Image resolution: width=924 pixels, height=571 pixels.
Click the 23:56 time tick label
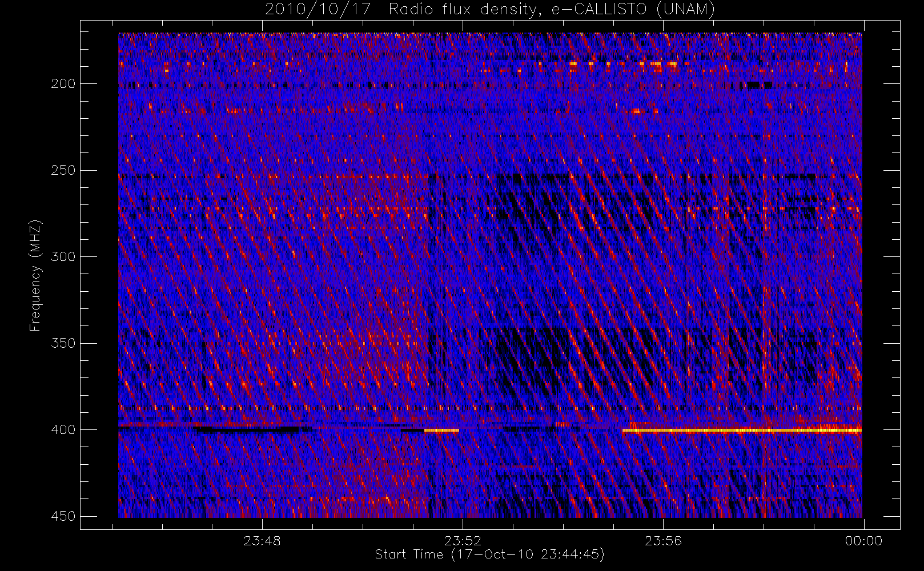663,541
